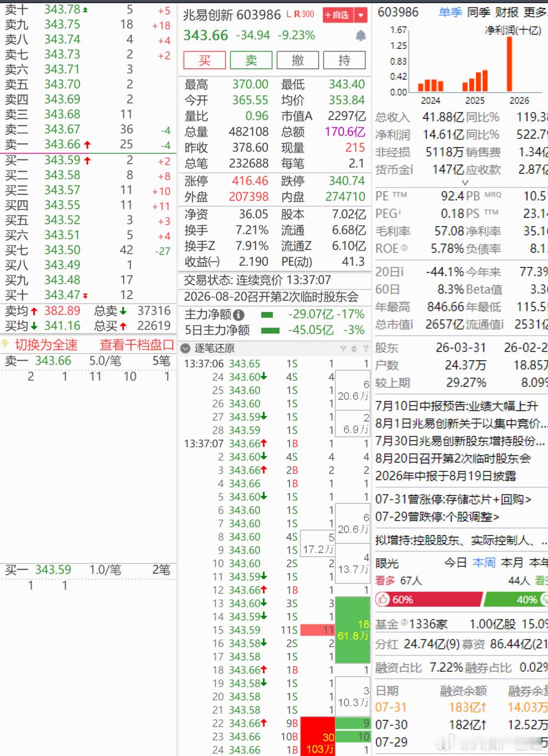
Task: Click the L tag next to 603986
Action: pos(289,14)
